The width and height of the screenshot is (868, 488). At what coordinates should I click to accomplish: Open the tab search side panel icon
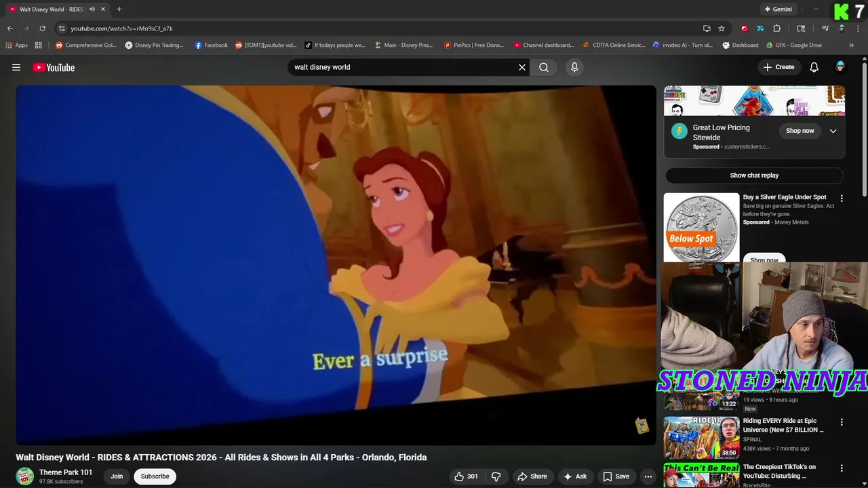click(x=801, y=28)
